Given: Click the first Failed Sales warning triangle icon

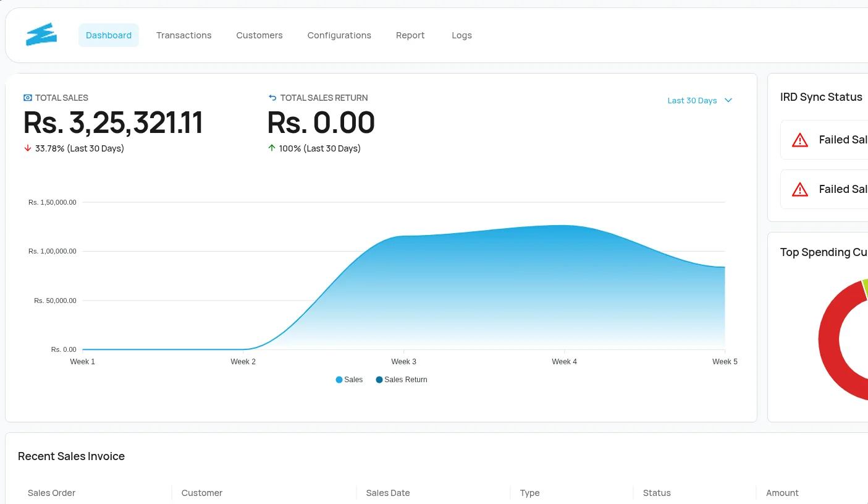Looking at the screenshot, I should (800, 140).
